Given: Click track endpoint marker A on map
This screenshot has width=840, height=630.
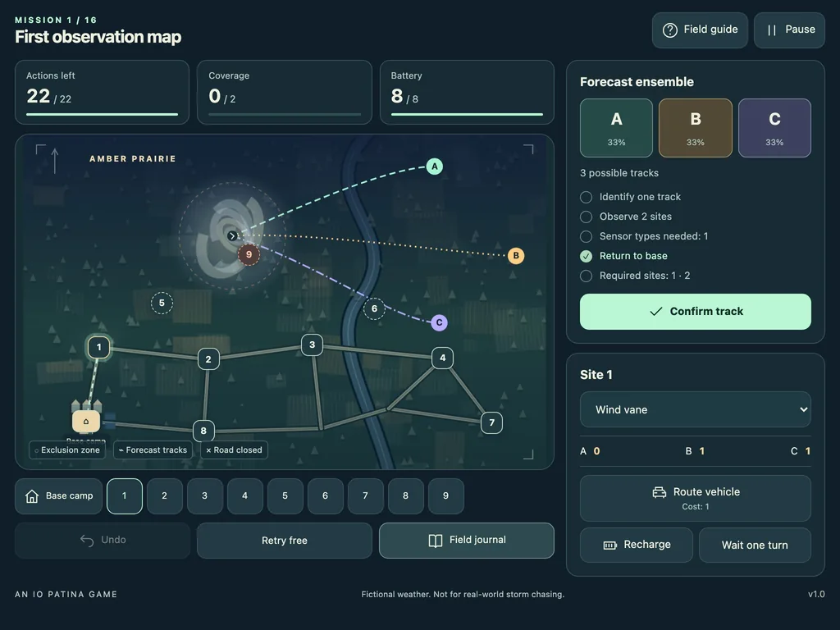Looking at the screenshot, I should [x=435, y=167].
